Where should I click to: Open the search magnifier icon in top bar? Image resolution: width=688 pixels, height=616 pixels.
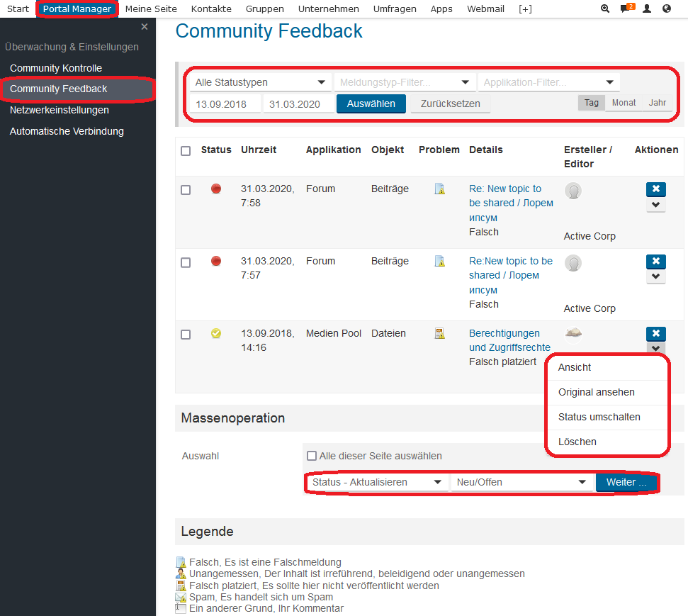[604, 9]
